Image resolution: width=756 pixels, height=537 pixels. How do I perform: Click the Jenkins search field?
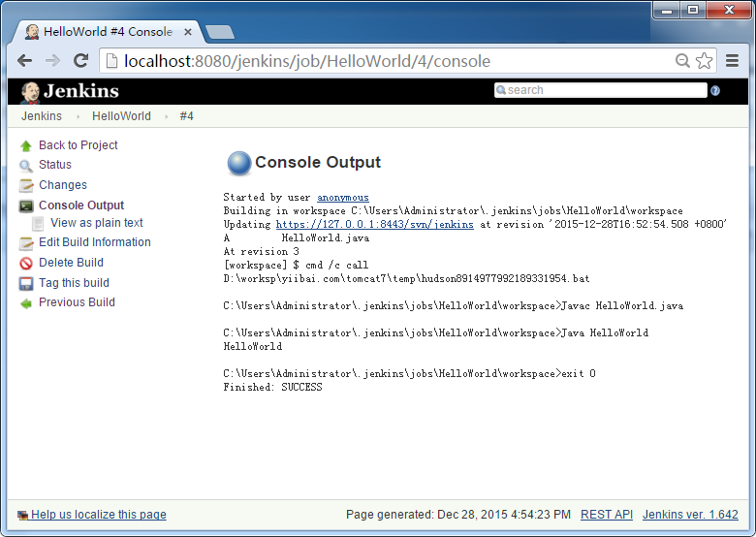pos(600,90)
